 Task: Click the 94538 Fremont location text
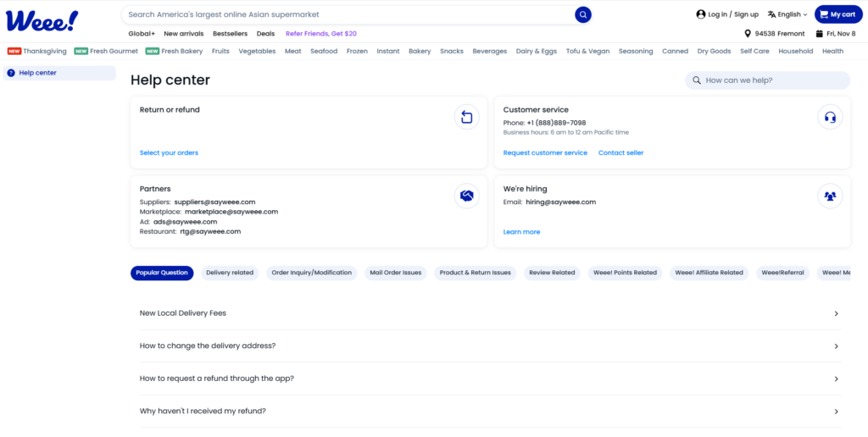[x=780, y=34]
